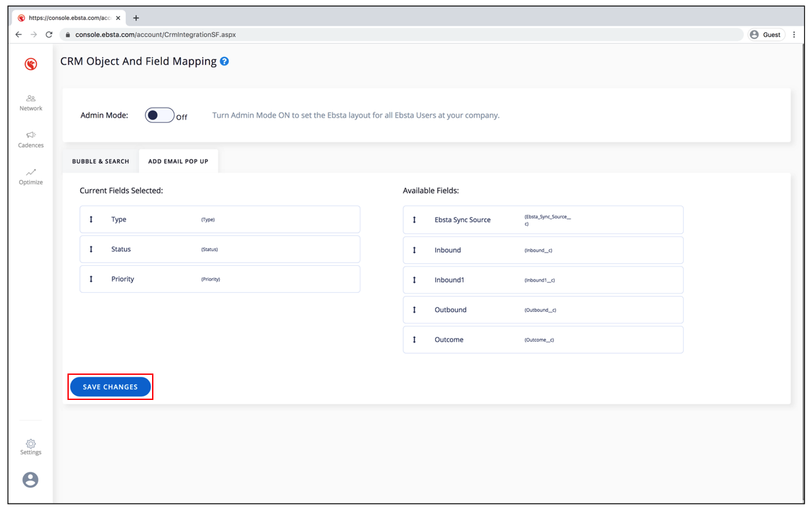Click the Ebsta logo in the sidebar

point(30,64)
